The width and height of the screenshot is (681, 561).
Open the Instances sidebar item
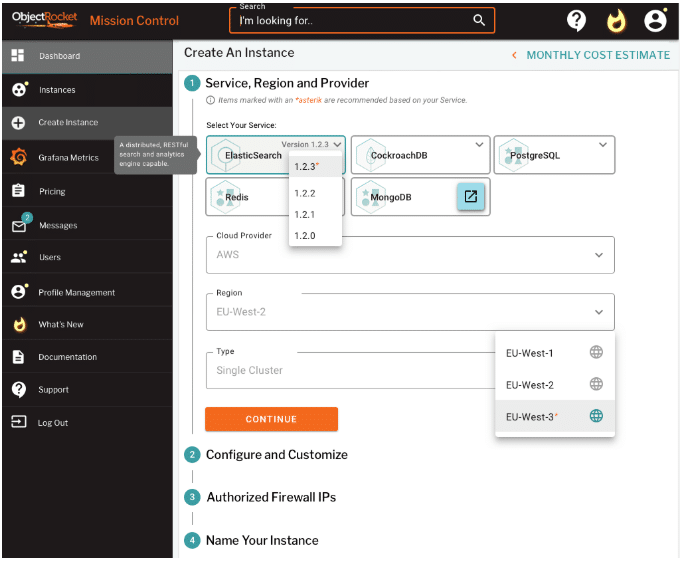pos(87,90)
